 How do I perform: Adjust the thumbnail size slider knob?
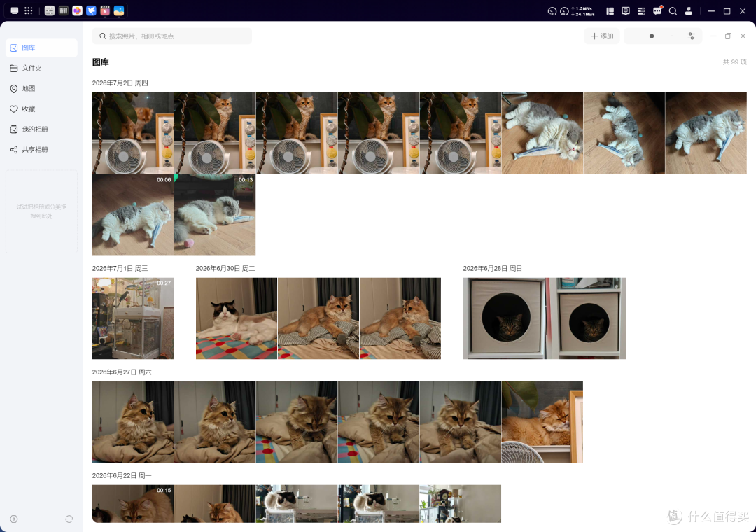[652, 36]
